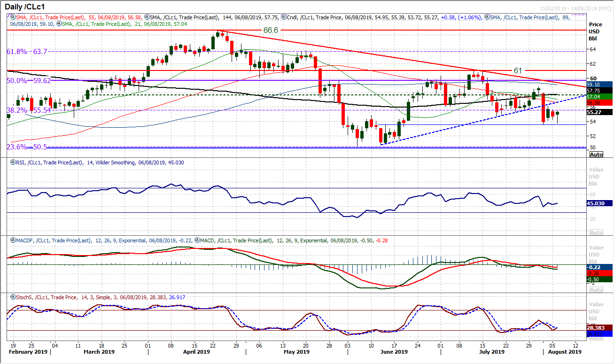Click the Auto scale button in the Stochastic pane
The image size is (614, 364).
coord(596,338)
